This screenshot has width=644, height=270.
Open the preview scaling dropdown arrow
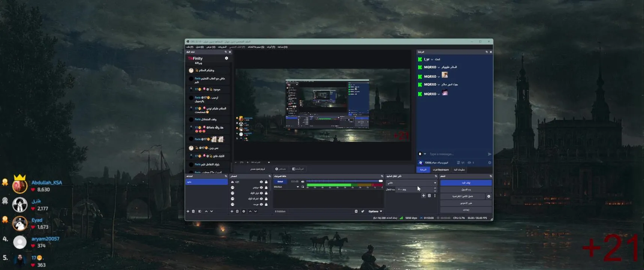pyautogui.click(x=269, y=162)
